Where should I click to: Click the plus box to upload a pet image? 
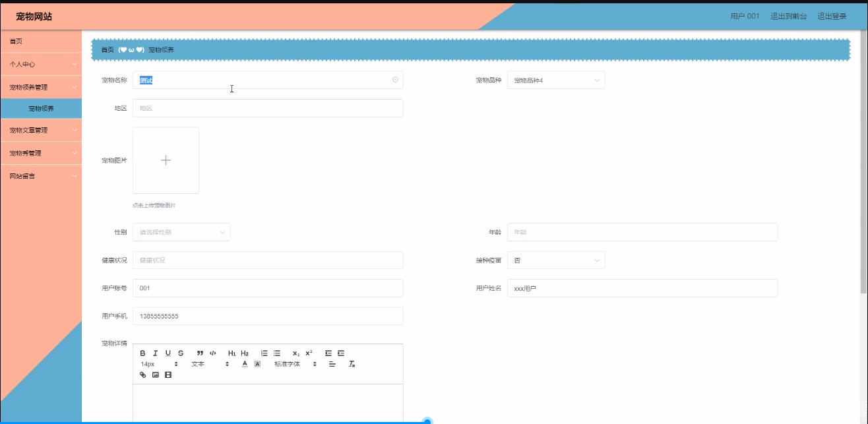point(166,160)
